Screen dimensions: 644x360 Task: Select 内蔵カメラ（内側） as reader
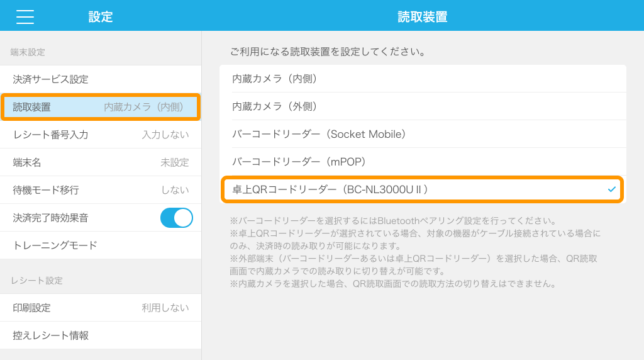coord(423,79)
